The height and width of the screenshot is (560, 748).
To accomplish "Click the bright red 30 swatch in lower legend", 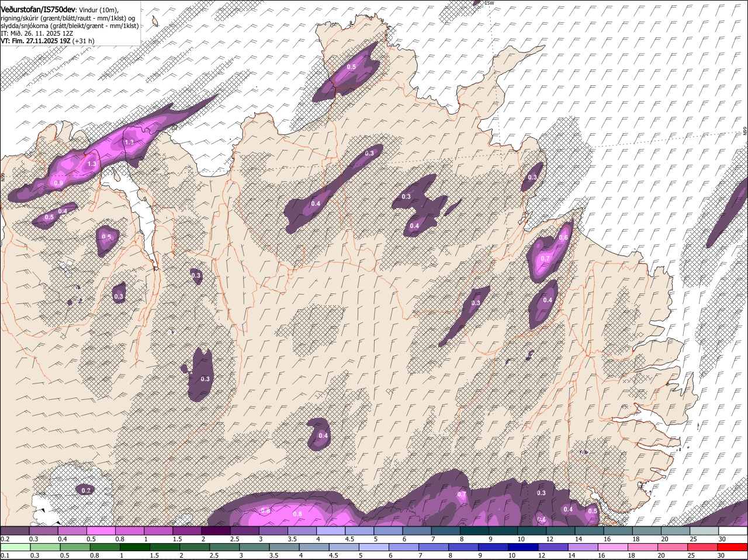I will click(733, 547).
